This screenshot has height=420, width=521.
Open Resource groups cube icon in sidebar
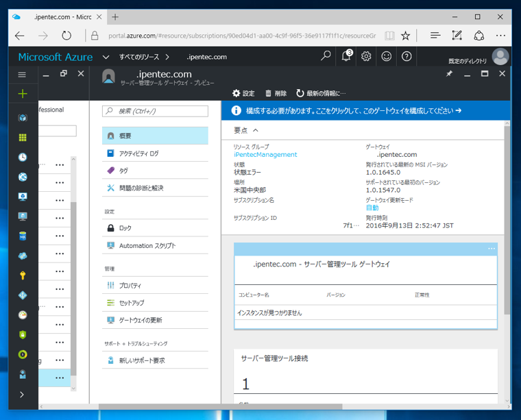click(23, 118)
